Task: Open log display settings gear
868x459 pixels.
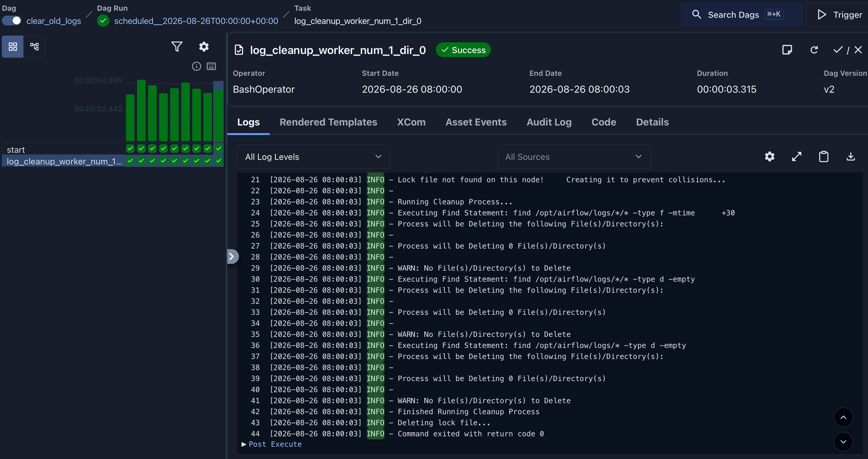Action: pos(770,156)
